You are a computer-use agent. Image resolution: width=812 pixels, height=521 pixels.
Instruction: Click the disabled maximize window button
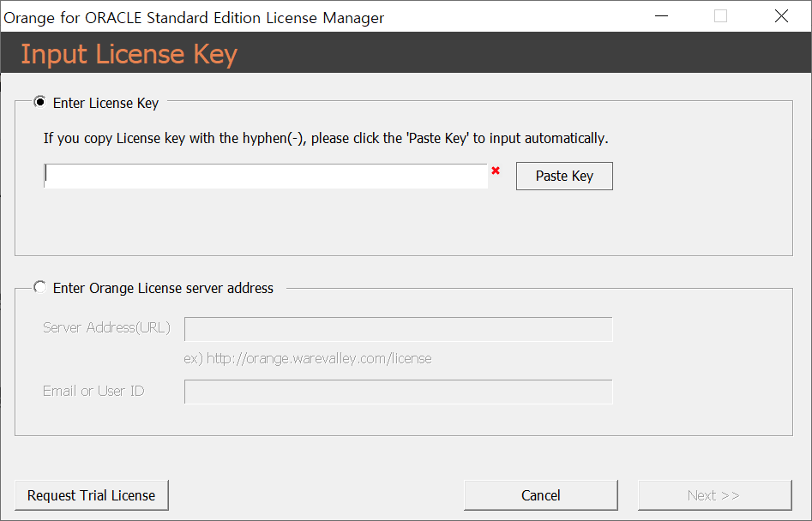720,16
